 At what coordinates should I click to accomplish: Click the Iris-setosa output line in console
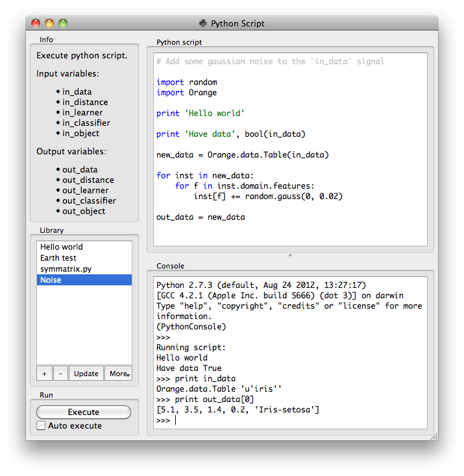(x=238, y=410)
